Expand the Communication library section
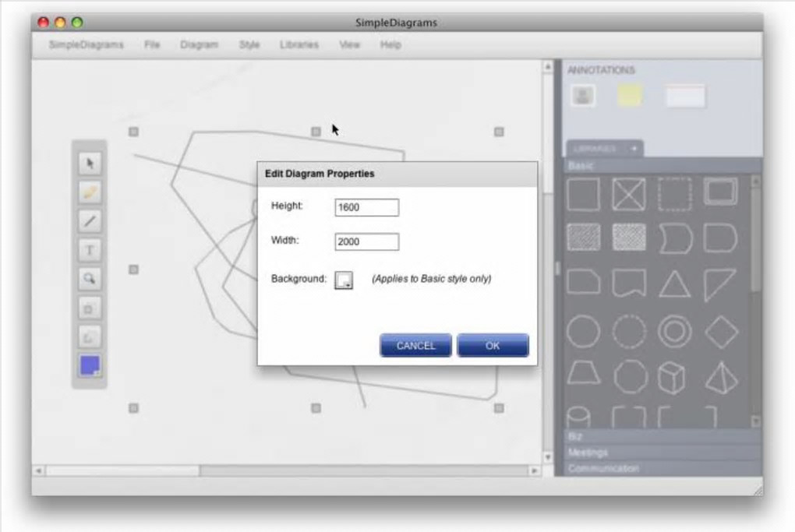Screen dimensions: 795x532 pos(662,468)
